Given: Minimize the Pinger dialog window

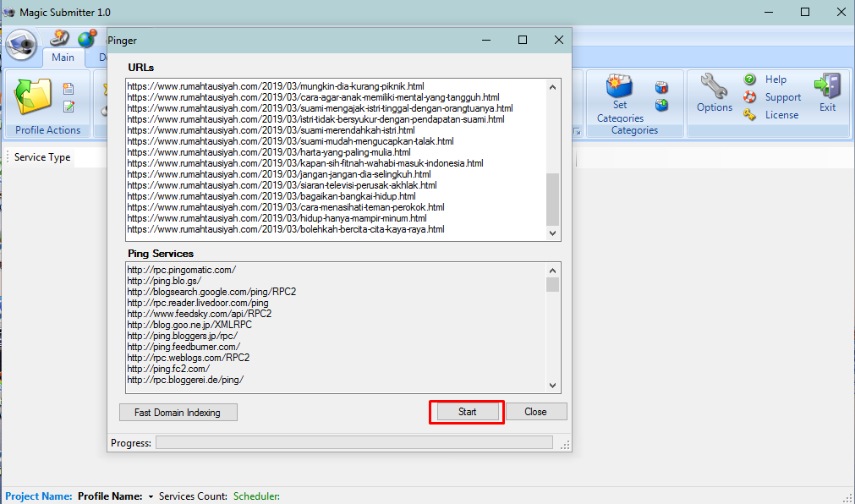Looking at the screenshot, I should [485, 40].
